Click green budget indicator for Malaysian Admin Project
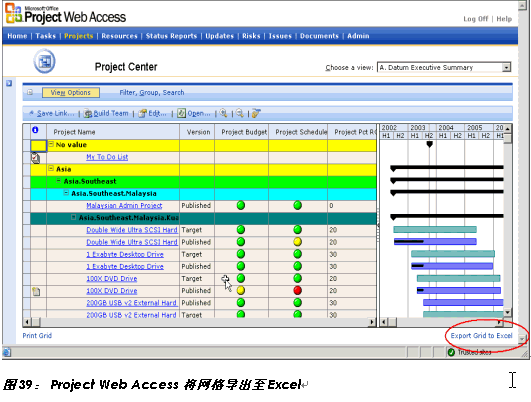 (x=241, y=205)
